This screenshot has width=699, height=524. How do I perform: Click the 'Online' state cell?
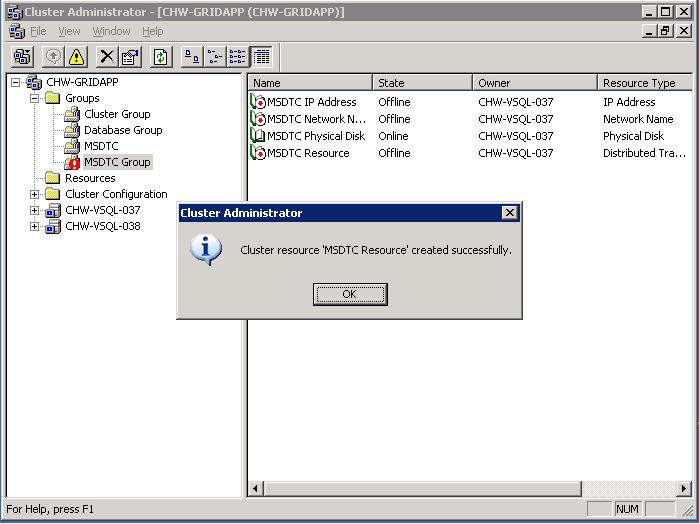pos(393,136)
